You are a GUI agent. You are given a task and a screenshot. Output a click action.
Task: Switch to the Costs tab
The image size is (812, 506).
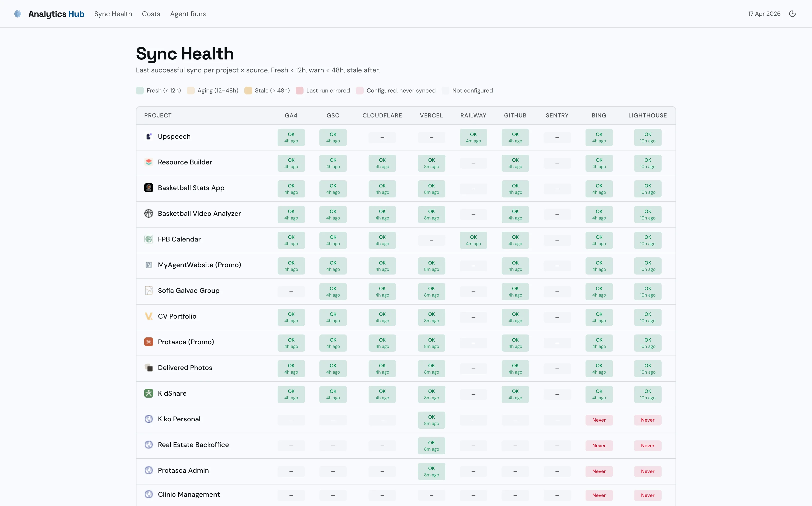point(151,14)
